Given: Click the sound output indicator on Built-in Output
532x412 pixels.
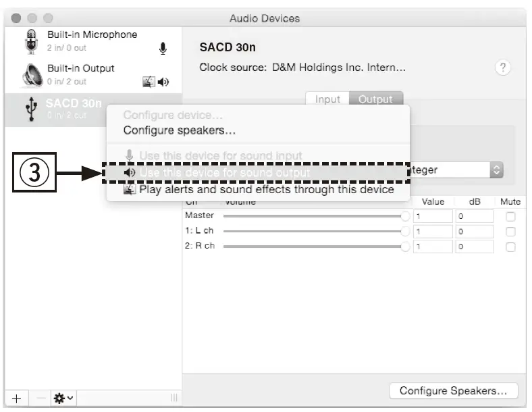Looking at the screenshot, I should [x=163, y=82].
